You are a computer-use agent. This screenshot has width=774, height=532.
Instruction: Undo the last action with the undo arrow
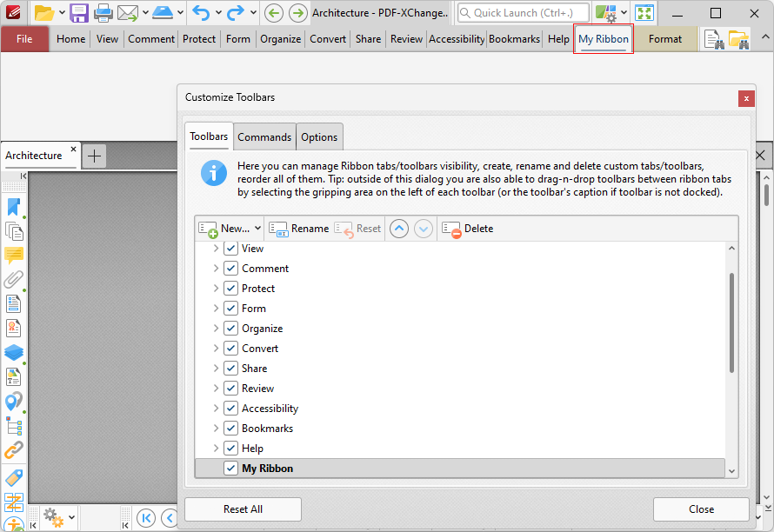pyautogui.click(x=201, y=13)
